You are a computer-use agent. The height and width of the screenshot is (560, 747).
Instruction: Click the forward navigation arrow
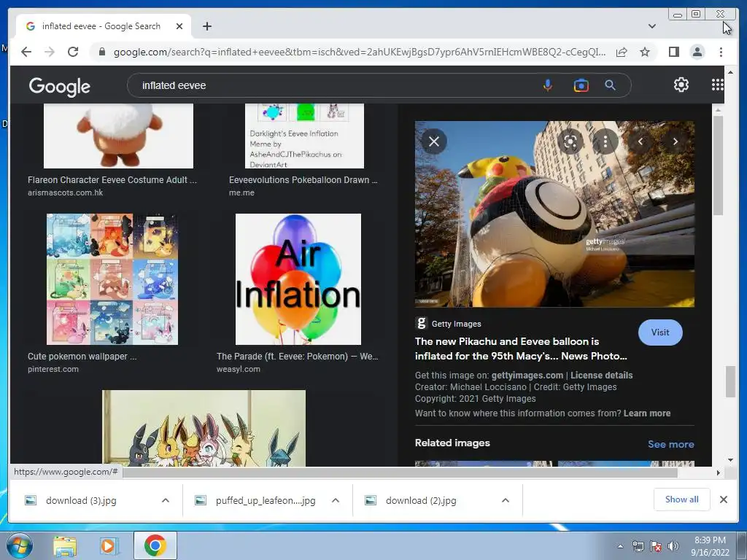tap(50, 52)
